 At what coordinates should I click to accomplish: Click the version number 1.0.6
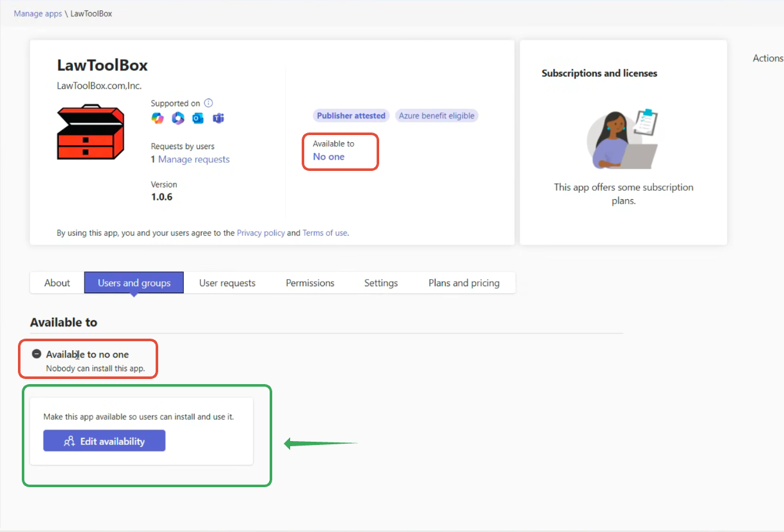161,197
